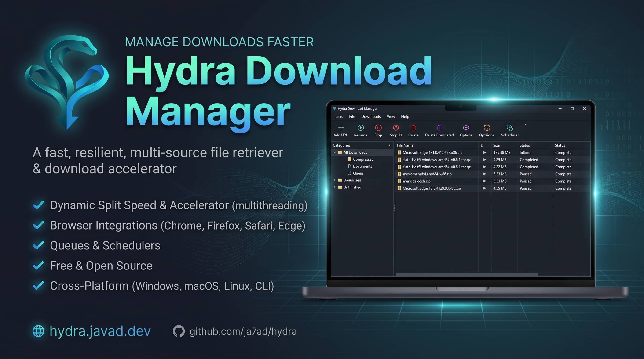This screenshot has width=644, height=359.
Task: Open the Scheduler toolbar icon
Action: 510,128
